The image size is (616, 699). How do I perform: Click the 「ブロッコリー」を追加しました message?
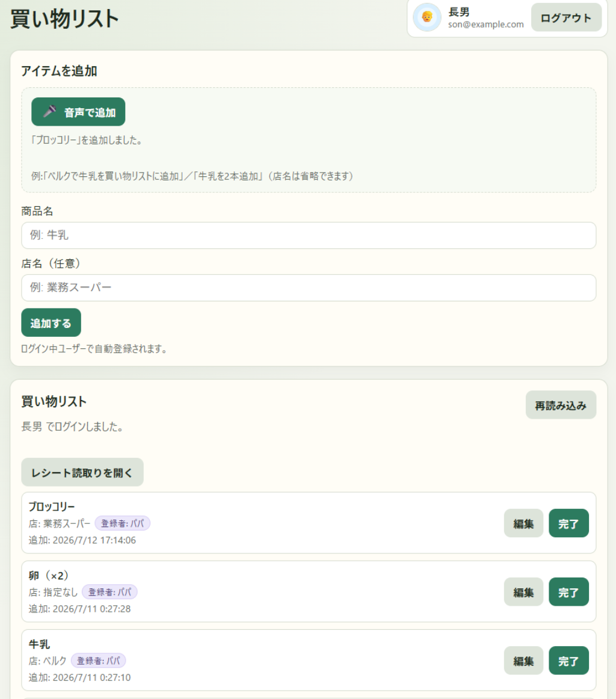coord(87,140)
